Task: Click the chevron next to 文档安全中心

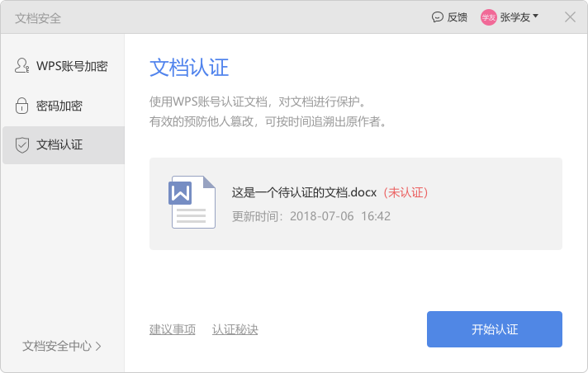Action: tap(99, 347)
